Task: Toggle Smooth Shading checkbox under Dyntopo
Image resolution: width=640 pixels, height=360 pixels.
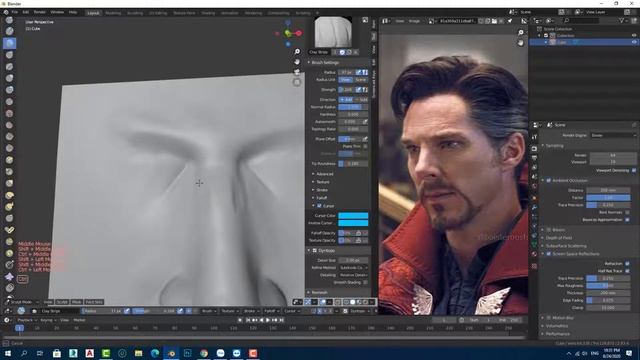Action: 365,282
